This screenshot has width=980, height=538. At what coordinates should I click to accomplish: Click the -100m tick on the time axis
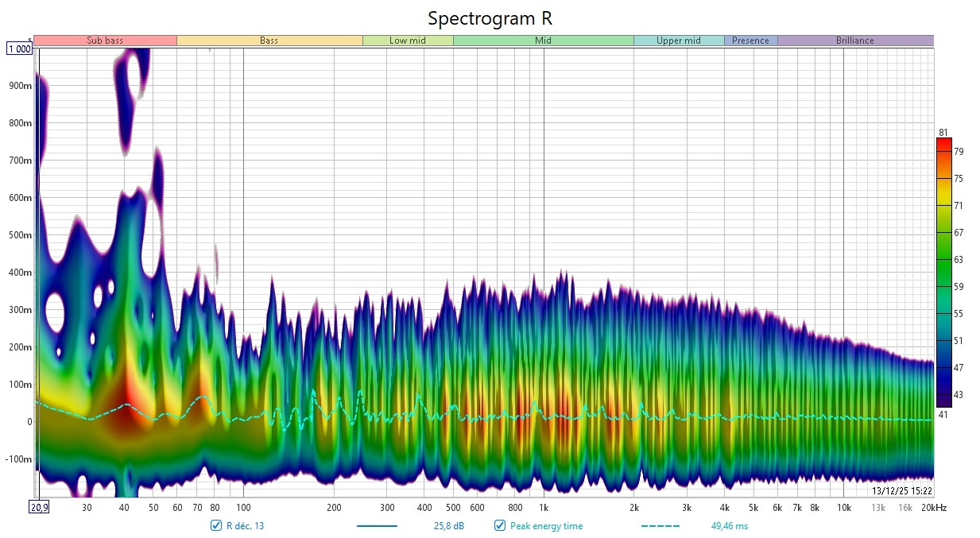point(19,459)
